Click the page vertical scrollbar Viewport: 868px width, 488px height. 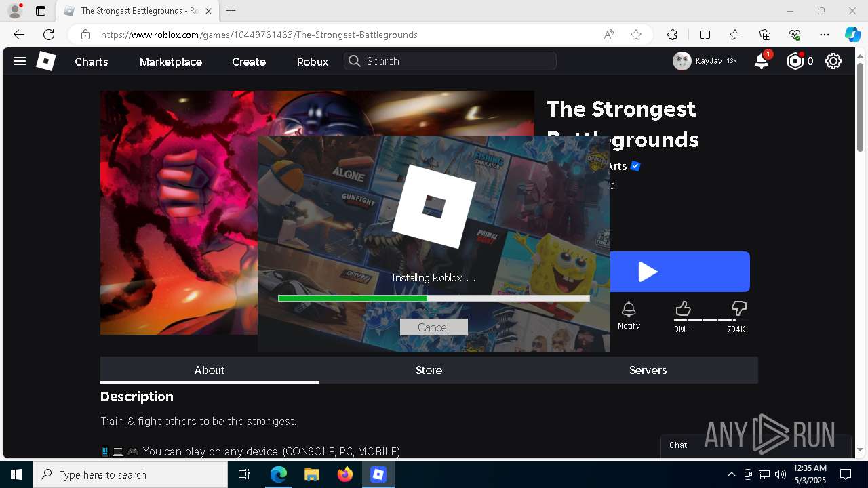tap(861, 108)
